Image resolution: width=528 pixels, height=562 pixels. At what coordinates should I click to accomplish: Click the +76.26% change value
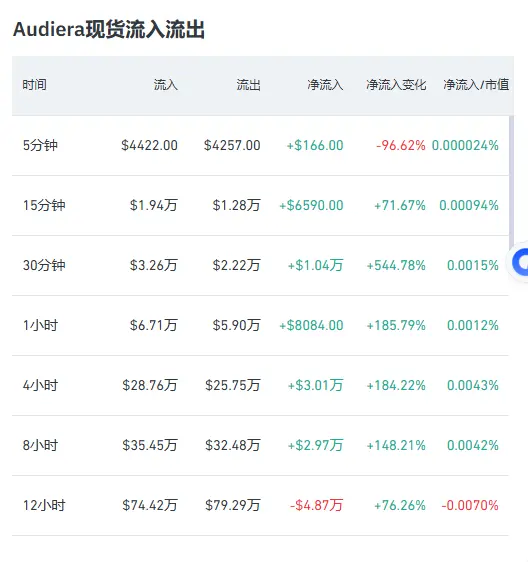(400, 505)
